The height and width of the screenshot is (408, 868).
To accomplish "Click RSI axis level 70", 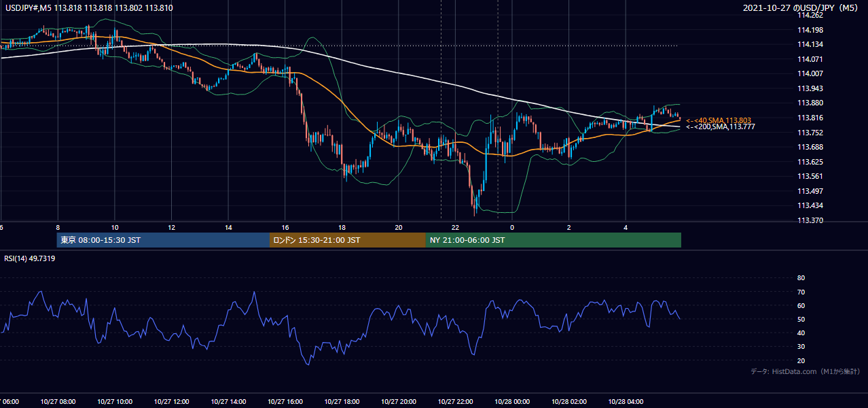I will [x=801, y=292].
